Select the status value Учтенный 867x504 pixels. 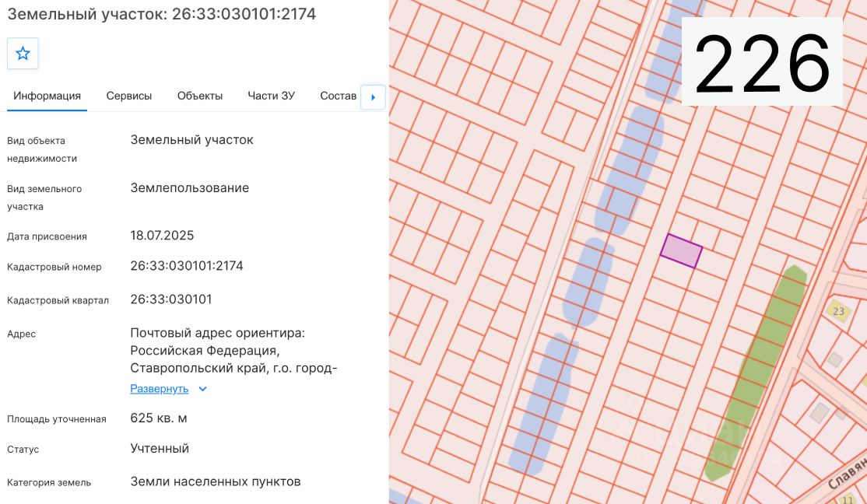[x=160, y=448]
